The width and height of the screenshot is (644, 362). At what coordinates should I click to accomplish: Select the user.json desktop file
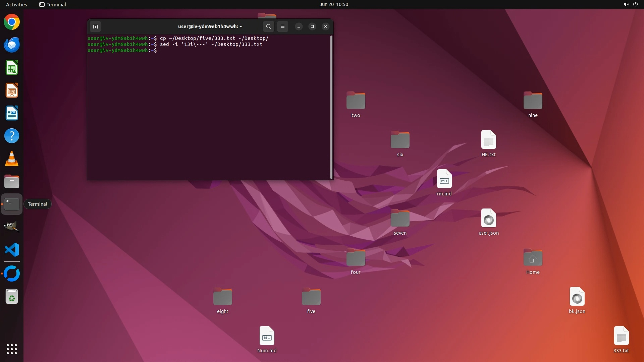488,219
